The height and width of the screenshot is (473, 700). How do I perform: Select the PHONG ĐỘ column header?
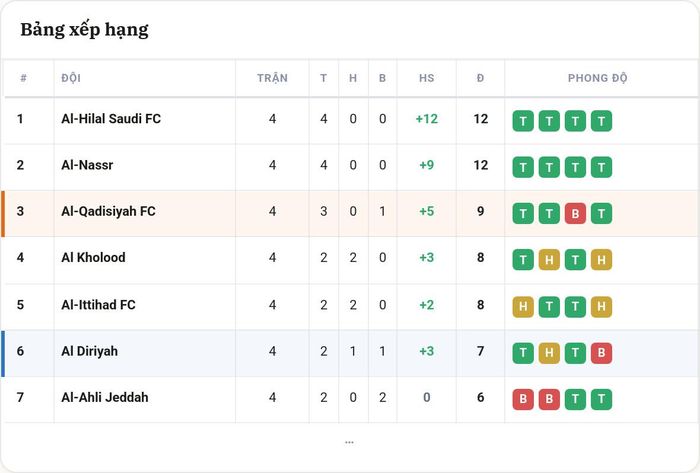(x=597, y=78)
